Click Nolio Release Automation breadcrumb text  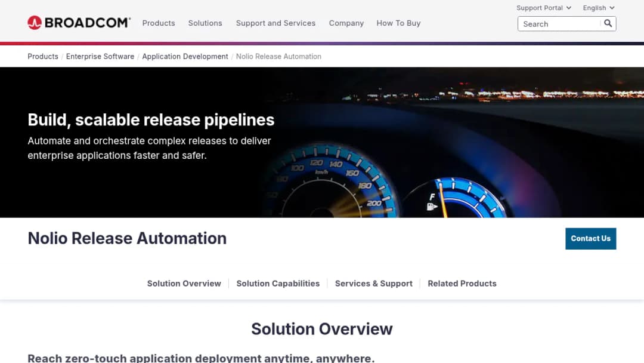[278, 56]
